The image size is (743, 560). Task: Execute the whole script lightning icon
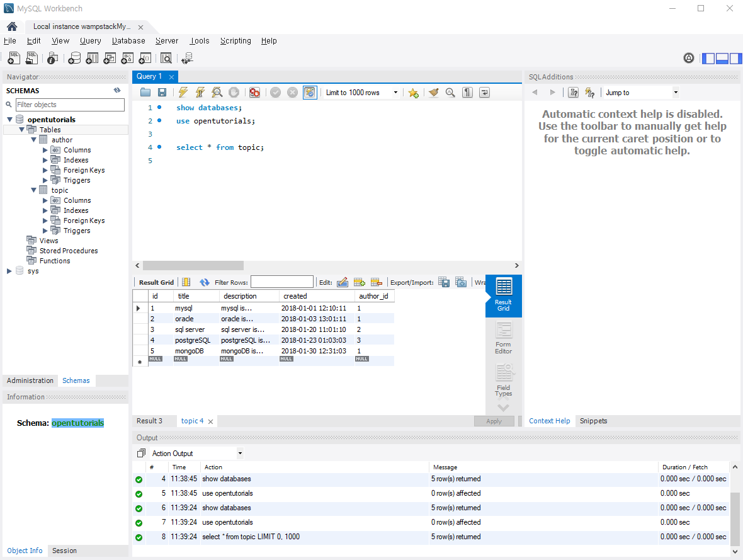[183, 93]
